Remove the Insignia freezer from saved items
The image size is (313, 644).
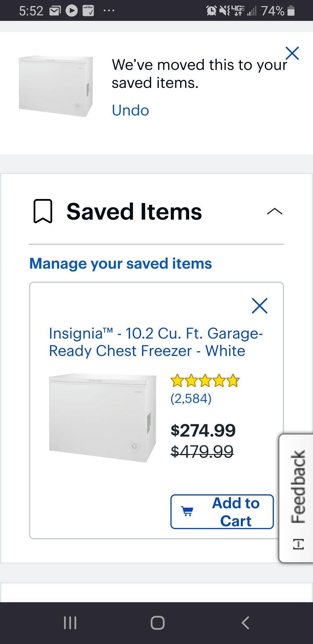[x=260, y=306]
